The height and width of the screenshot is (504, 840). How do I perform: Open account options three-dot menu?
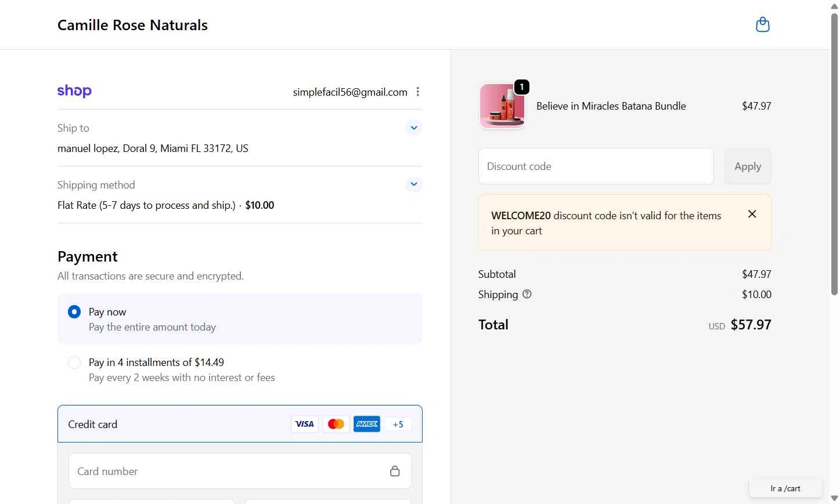[x=417, y=92]
